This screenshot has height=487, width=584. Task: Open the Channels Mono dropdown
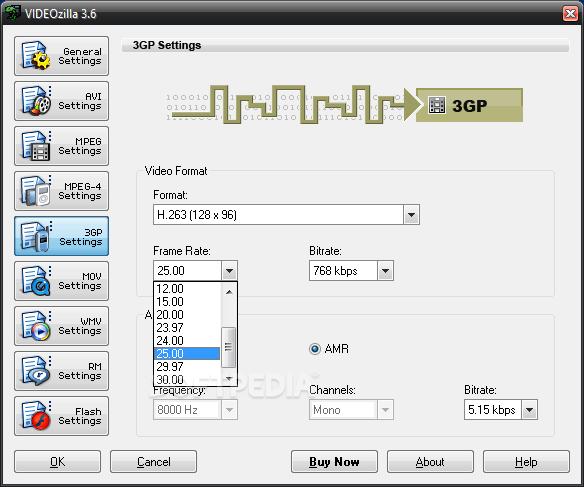click(x=385, y=410)
